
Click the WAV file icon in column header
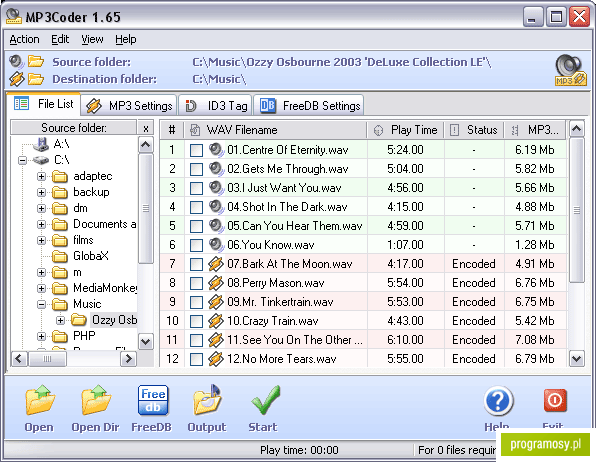[195, 130]
